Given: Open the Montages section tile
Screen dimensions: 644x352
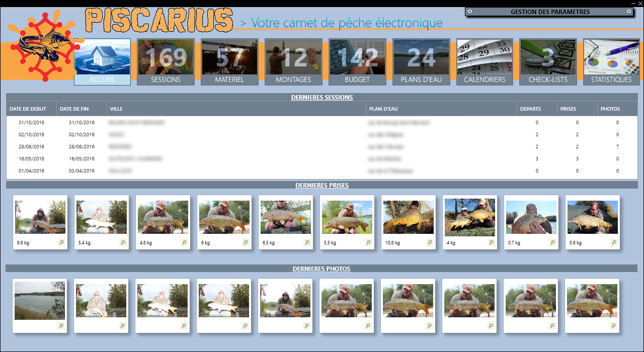Looking at the screenshot, I should click(x=293, y=62).
